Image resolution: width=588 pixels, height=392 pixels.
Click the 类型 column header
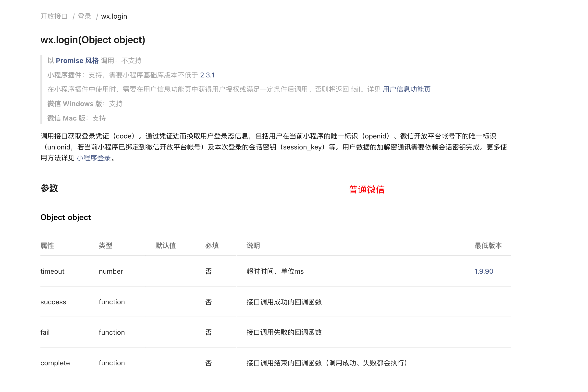[106, 246]
